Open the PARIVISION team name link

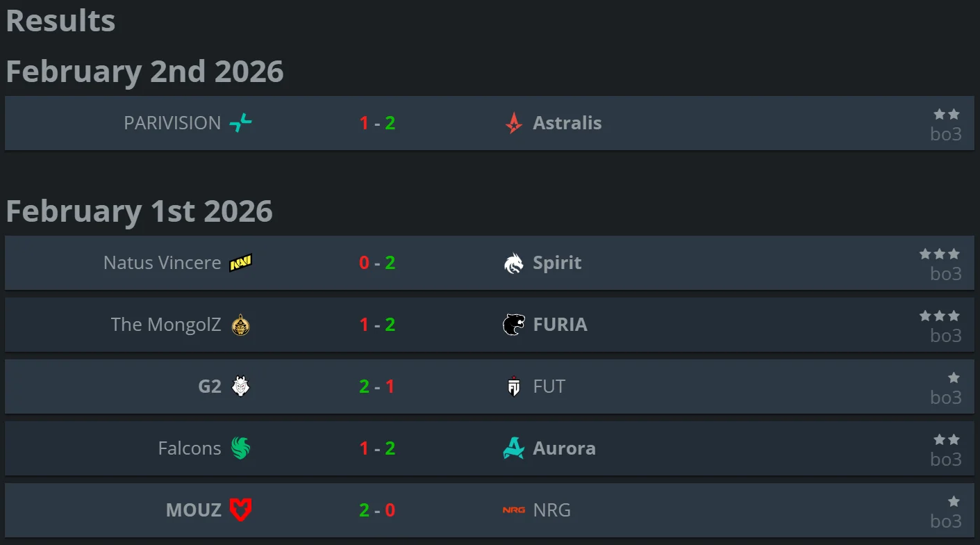click(x=172, y=123)
